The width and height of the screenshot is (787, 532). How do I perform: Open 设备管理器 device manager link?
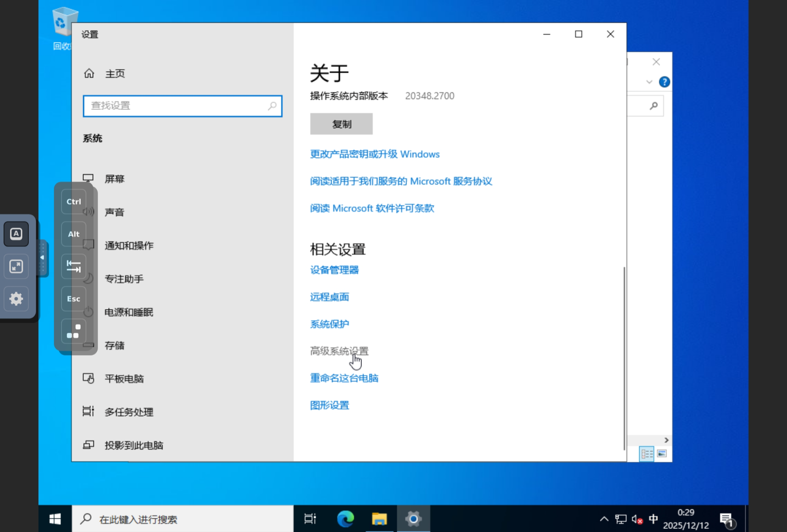(334, 270)
